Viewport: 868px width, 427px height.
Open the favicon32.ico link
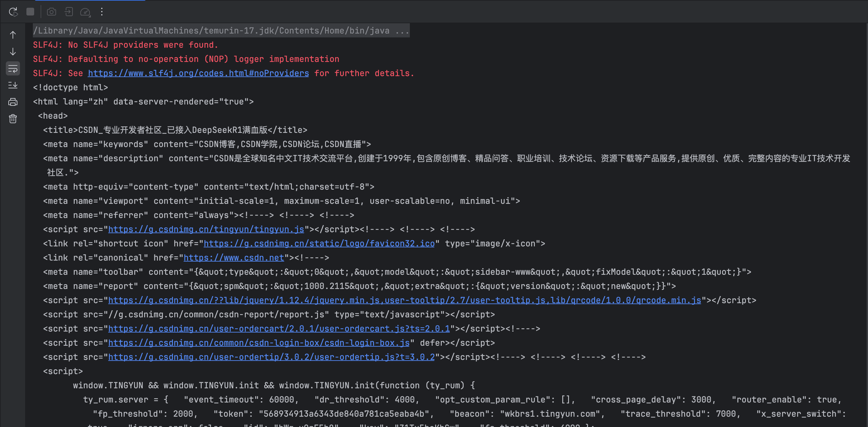(x=319, y=243)
